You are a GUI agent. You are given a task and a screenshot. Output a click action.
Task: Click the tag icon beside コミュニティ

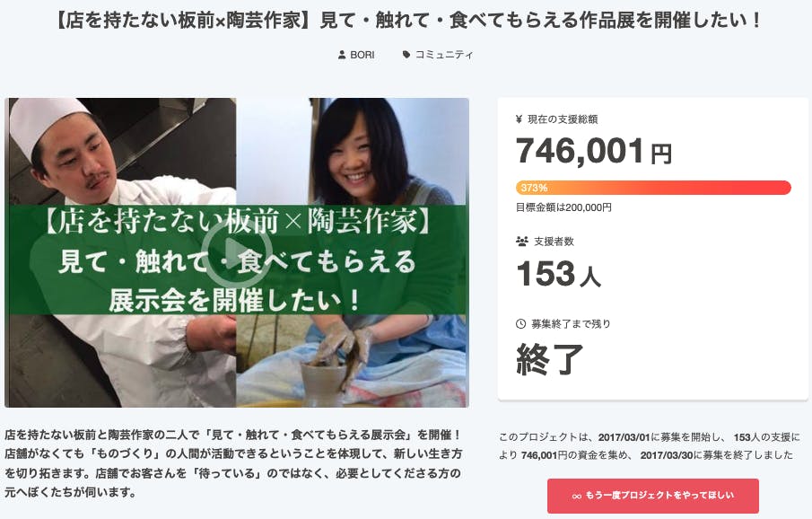406,55
